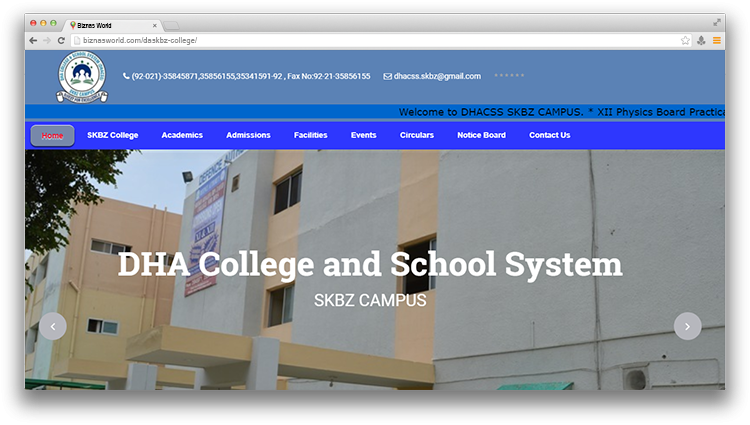Open the Circulars navigation item
750x425 pixels.
(416, 135)
